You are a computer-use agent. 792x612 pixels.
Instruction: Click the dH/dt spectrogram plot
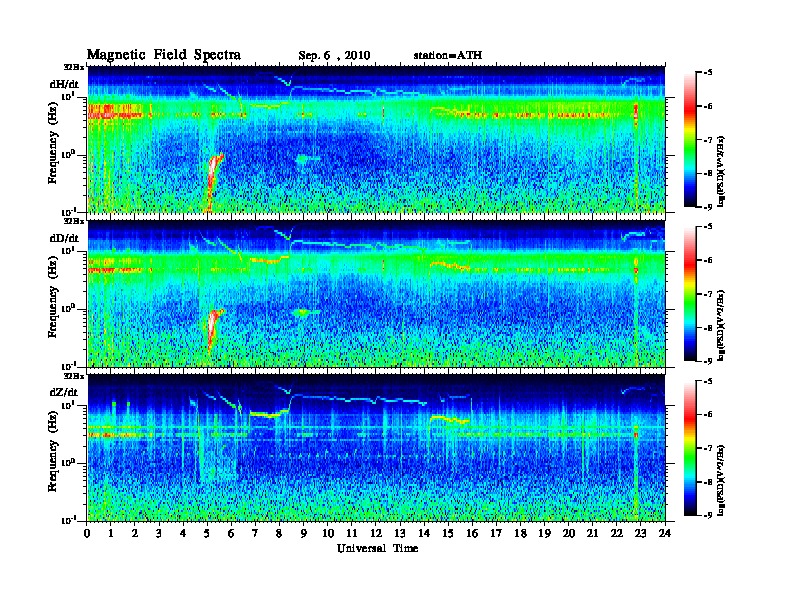pyautogui.click(x=376, y=139)
